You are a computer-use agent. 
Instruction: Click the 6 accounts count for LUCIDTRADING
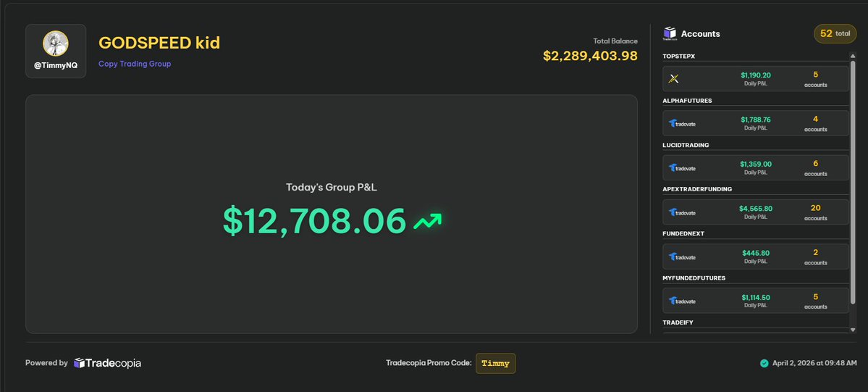[815, 164]
